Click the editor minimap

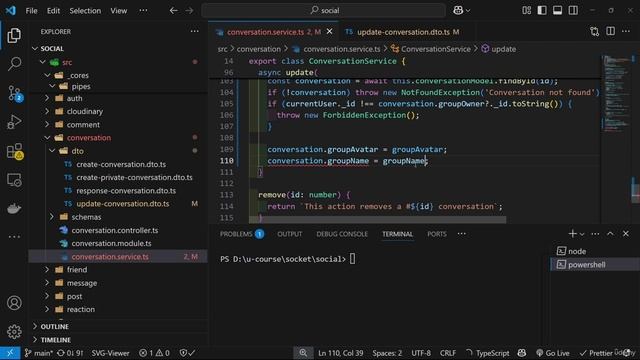pos(617,139)
